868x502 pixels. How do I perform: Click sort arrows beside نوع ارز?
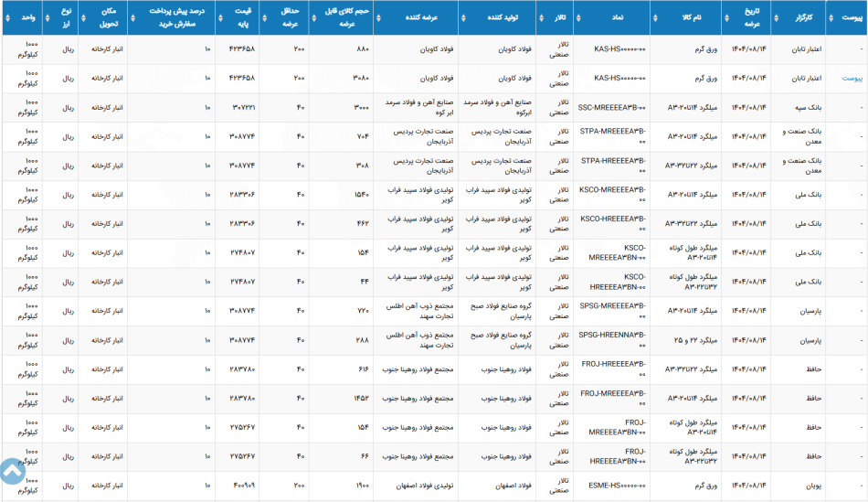pyautogui.click(x=48, y=17)
